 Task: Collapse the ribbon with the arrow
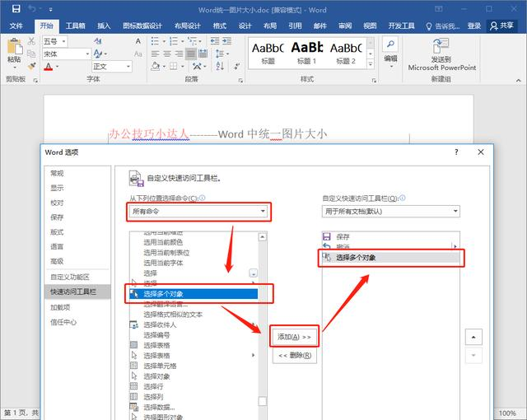518,81
